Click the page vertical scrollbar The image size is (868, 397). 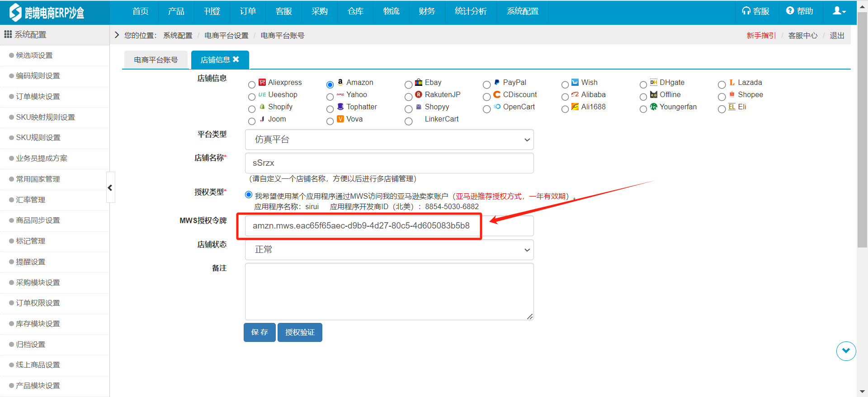click(862, 135)
